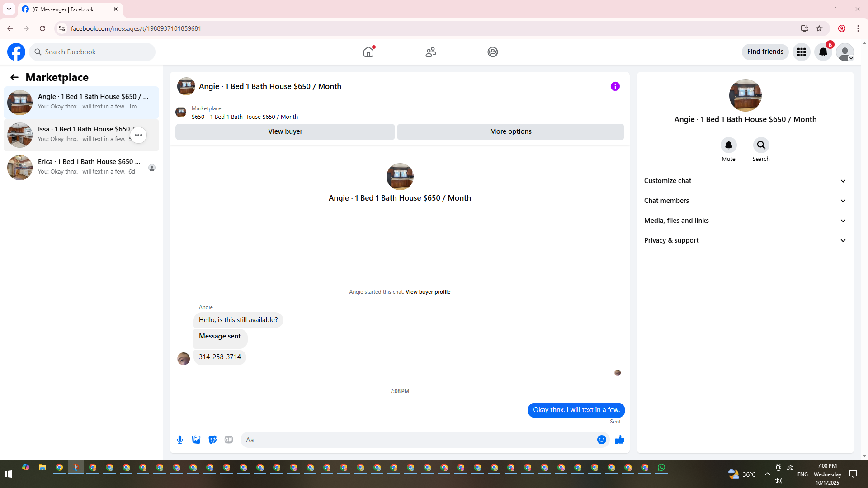
Task: Show hidden system tray icons
Action: 768,474
